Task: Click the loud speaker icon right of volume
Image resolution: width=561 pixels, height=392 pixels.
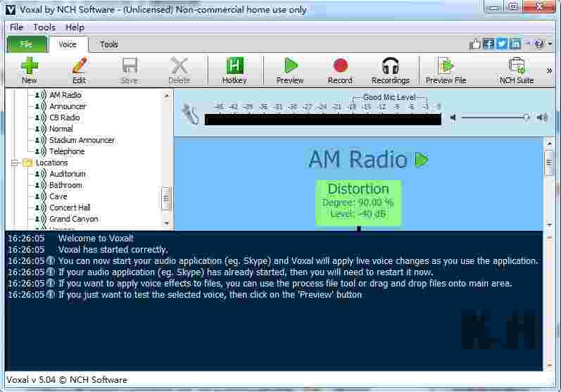Action: click(542, 118)
